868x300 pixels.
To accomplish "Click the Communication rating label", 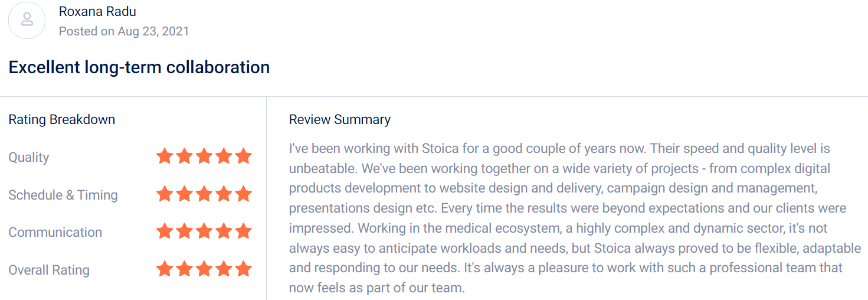I will (x=55, y=232).
